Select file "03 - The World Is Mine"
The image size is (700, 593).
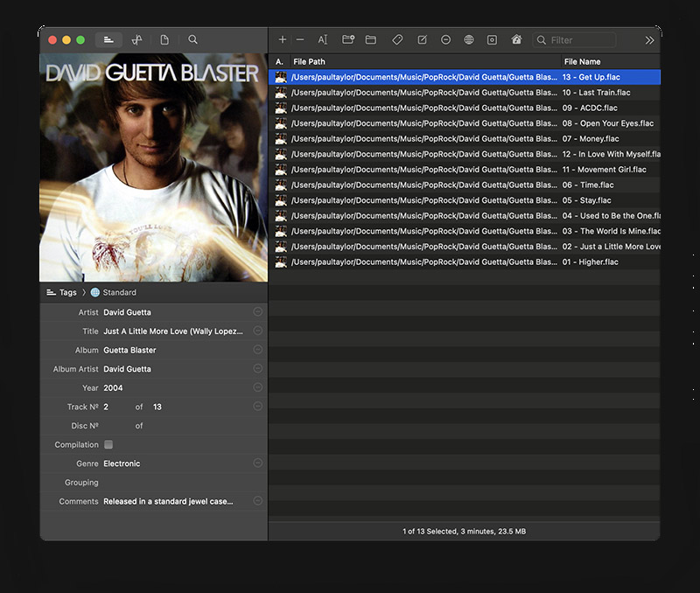click(x=465, y=231)
